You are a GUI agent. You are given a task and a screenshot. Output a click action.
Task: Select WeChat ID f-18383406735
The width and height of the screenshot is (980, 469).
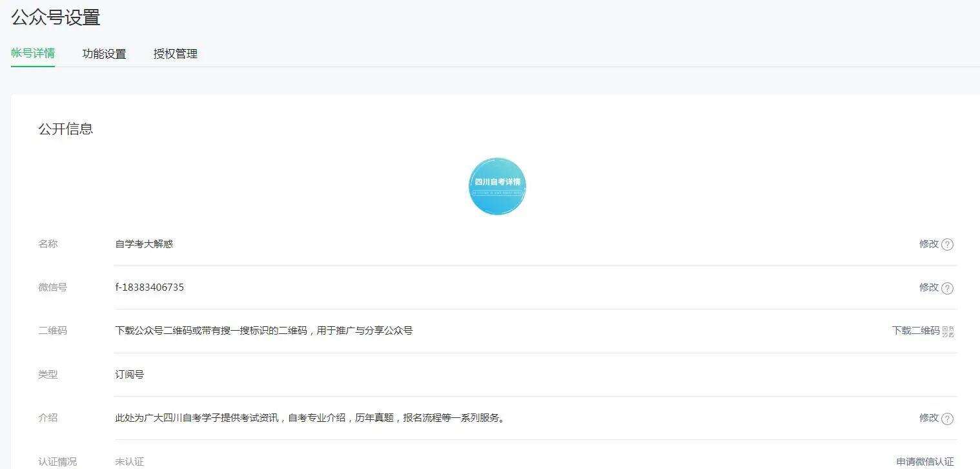tap(150, 287)
